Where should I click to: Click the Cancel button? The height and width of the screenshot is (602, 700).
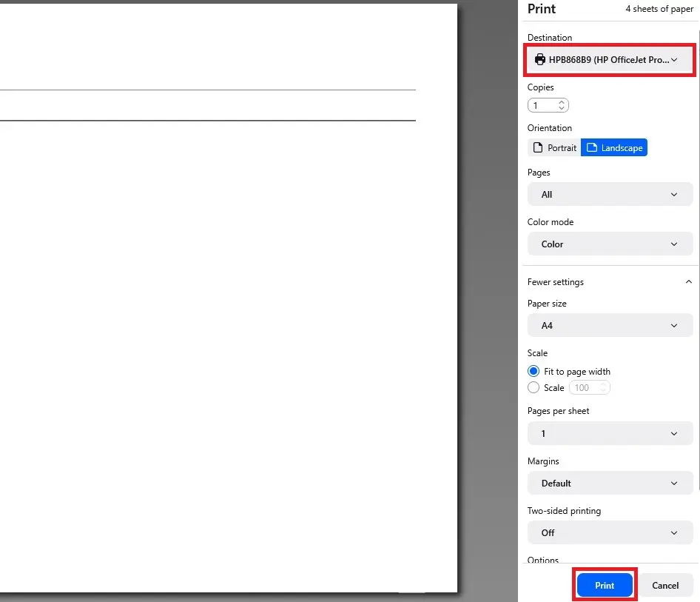[664, 585]
